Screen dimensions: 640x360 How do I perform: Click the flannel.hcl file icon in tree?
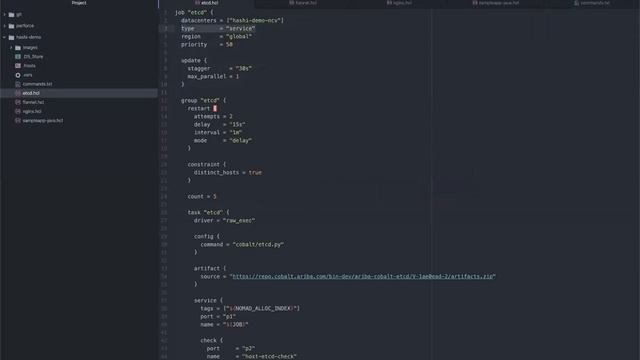(x=18, y=102)
